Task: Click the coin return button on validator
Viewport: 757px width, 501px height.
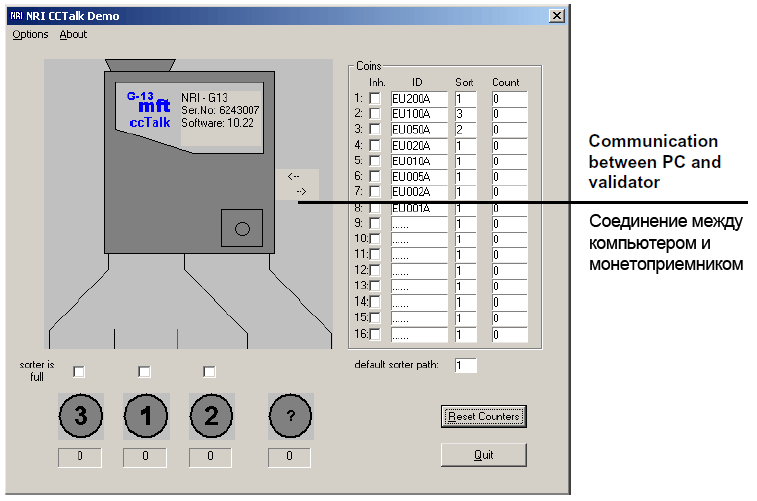Action: pos(241,228)
